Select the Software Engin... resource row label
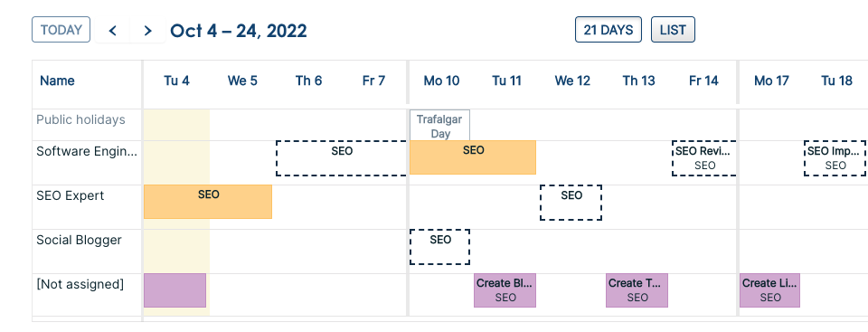The width and height of the screenshot is (868, 332). click(x=87, y=151)
